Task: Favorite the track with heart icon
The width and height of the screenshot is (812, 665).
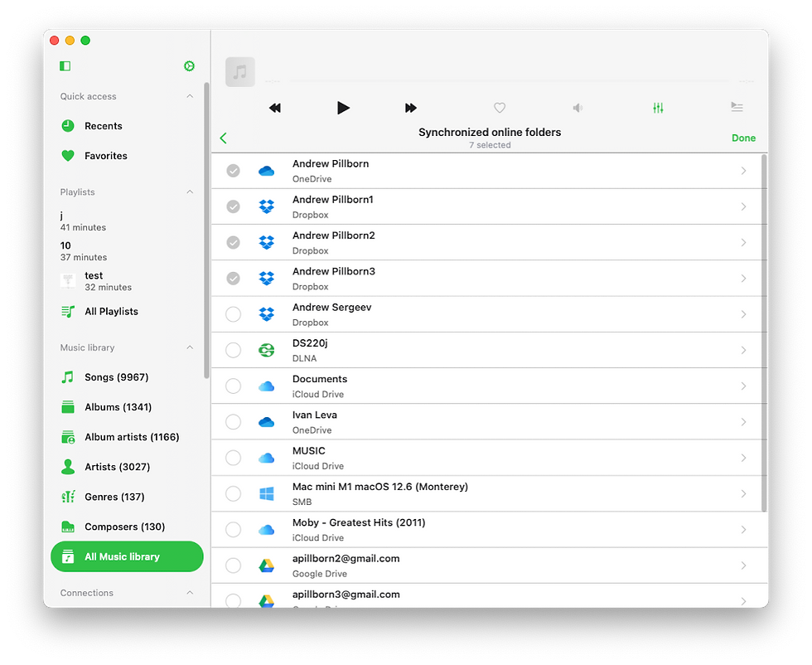Action: click(500, 108)
